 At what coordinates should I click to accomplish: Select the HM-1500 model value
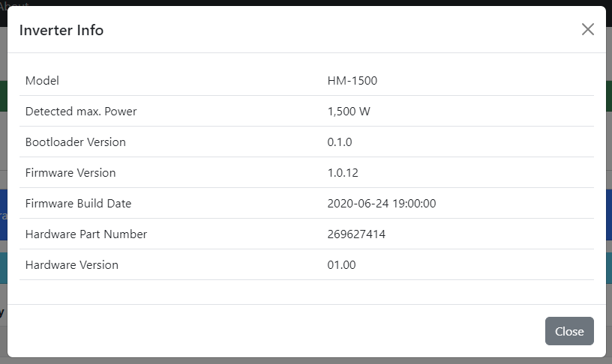[352, 80]
